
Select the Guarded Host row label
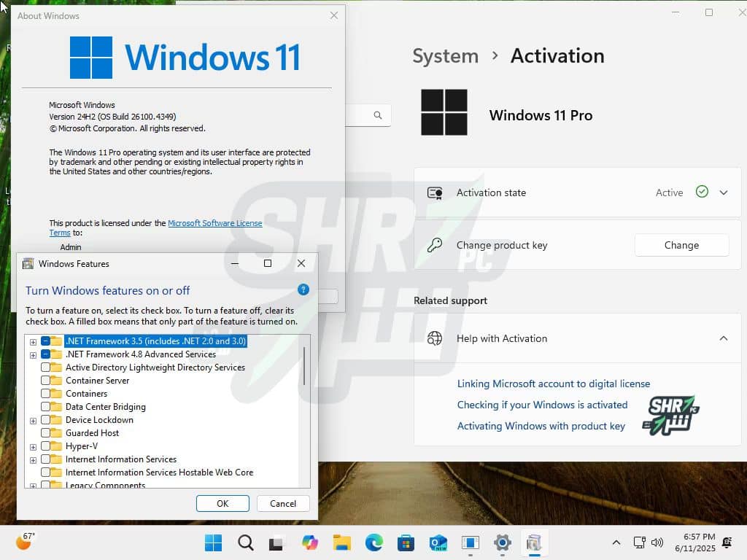pos(93,433)
